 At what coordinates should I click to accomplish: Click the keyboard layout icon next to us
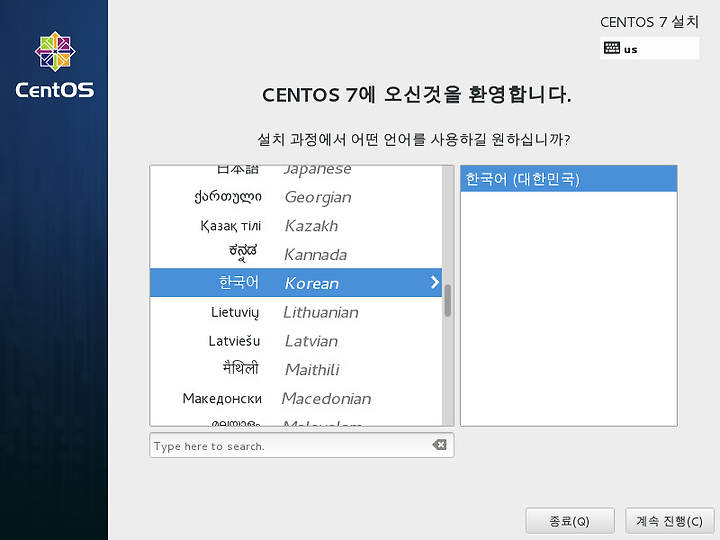[612, 48]
